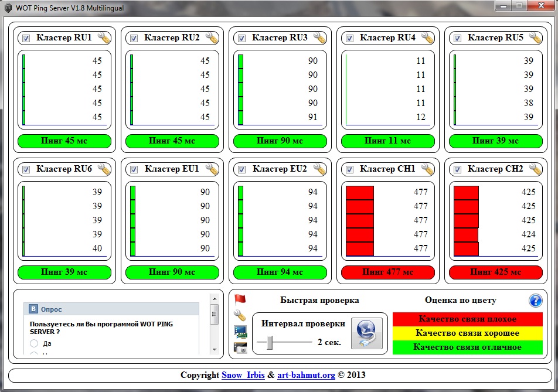Click the green ping status under Кластер RU1
The width and height of the screenshot is (558, 392).
point(64,141)
